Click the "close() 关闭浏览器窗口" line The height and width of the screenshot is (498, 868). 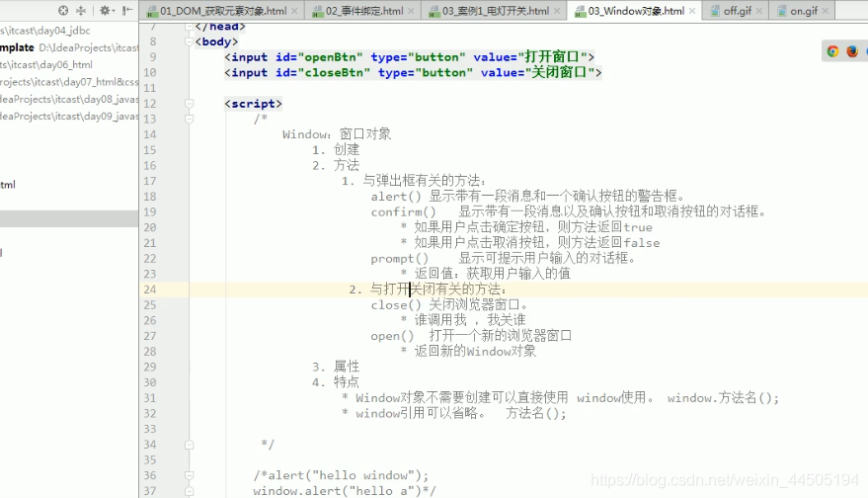(449, 305)
